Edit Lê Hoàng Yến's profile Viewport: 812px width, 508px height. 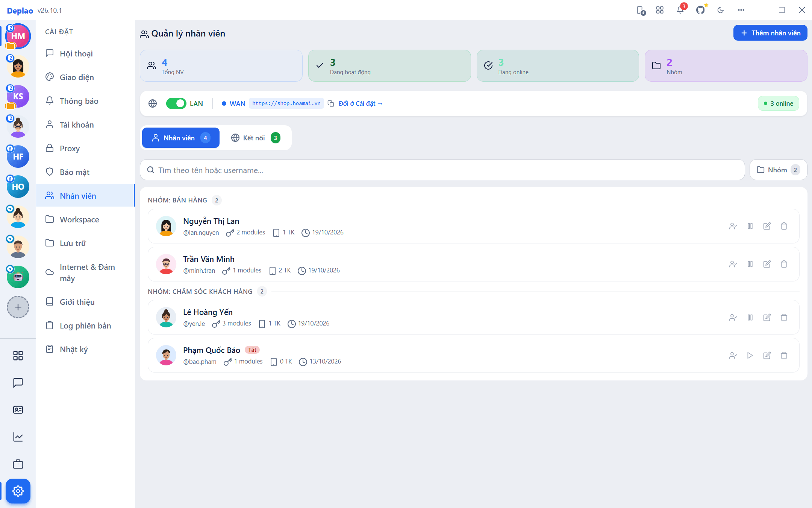click(x=767, y=318)
